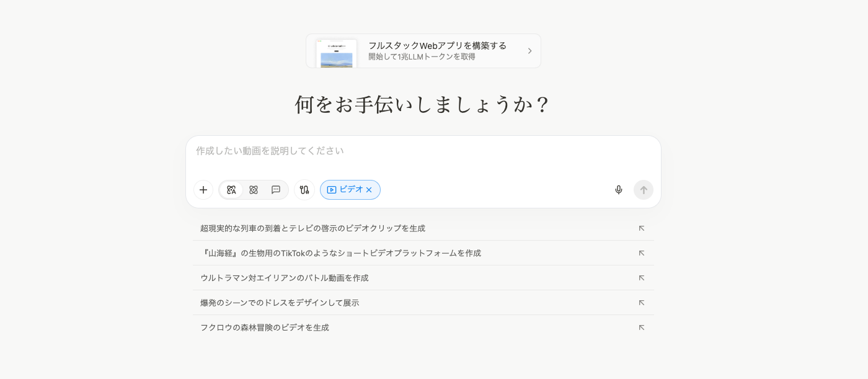868x379 pixels.
Task: Click the diagonal arrow next to the owl video suggestion
Action: click(x=642, y=328)
